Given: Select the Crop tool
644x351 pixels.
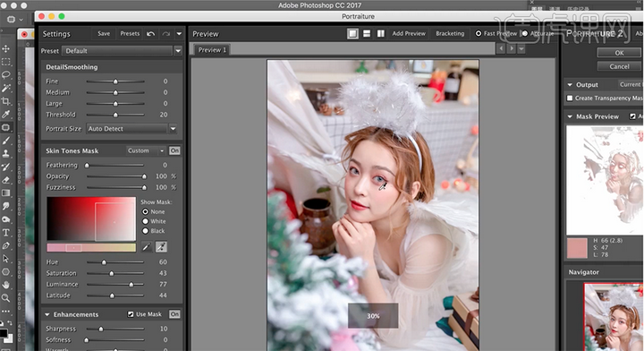Looking at the screenshot, I should pyautogui.click(x=5, y=101).
